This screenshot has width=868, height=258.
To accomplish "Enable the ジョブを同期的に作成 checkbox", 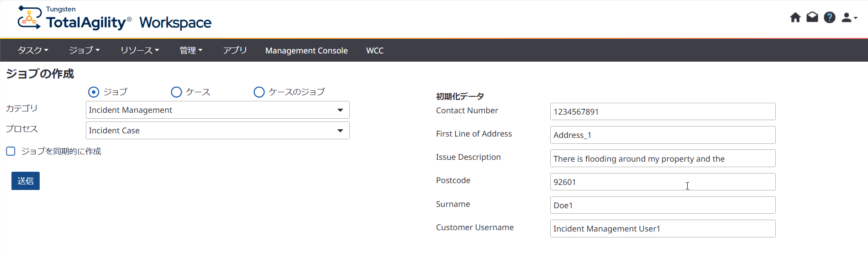I will (11, 151).
